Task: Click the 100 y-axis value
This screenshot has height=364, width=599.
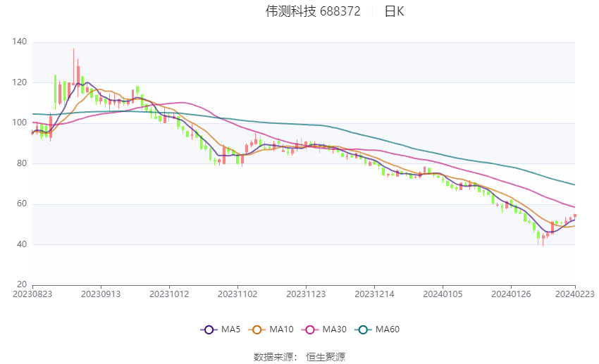Action: (x=20, y=123)
